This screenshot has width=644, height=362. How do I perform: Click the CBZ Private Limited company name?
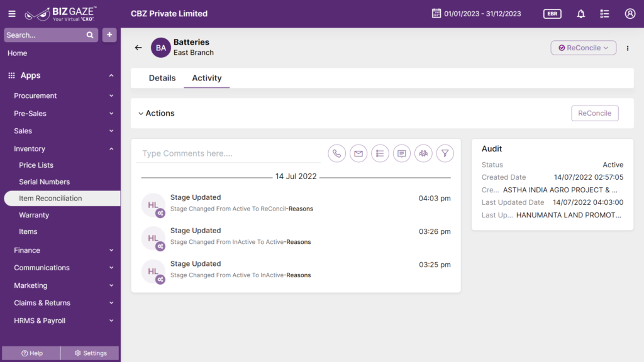[169, 14]
